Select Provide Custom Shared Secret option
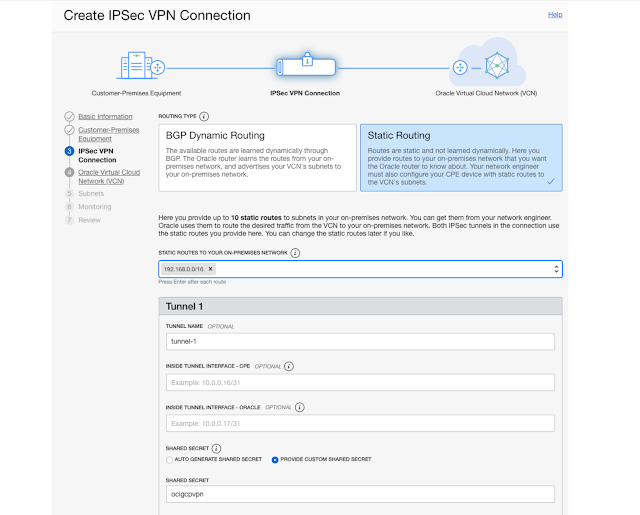This screenshot has height=515, width=640. point(275,460)
